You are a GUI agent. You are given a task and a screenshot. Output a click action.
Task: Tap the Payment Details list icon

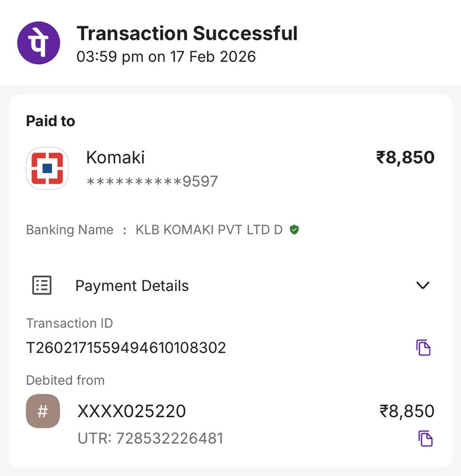[42, 286]
